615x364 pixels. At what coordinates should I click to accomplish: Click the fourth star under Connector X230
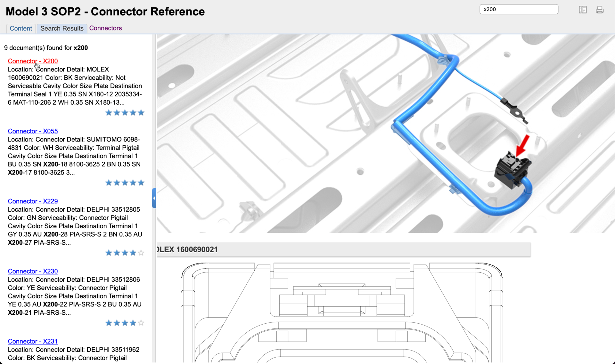pos(133,323)
